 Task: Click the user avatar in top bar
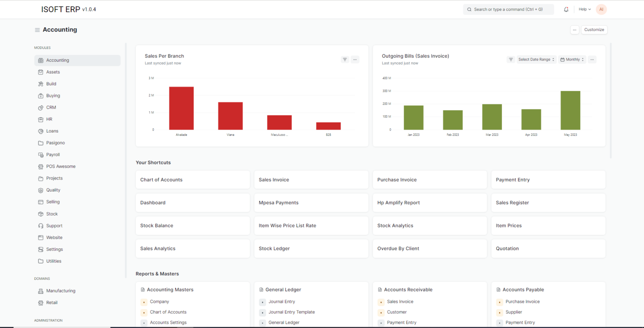tap(601, 9)
